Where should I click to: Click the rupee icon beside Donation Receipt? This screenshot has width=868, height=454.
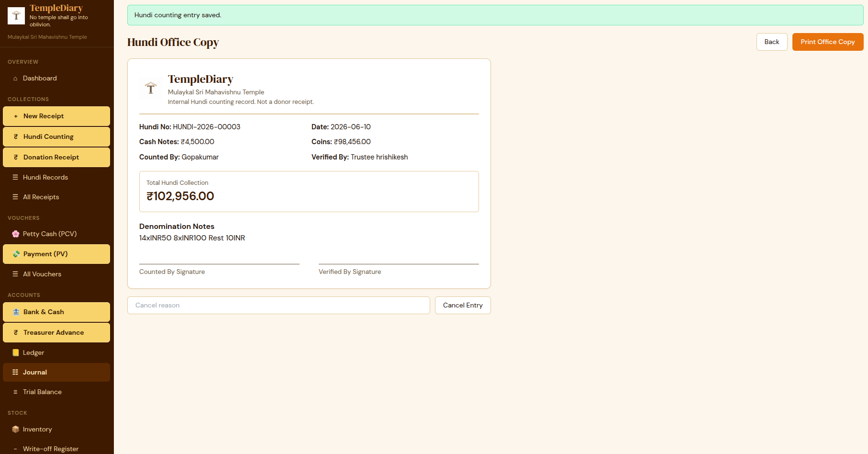pyautogui.click(x=16, y=158)
